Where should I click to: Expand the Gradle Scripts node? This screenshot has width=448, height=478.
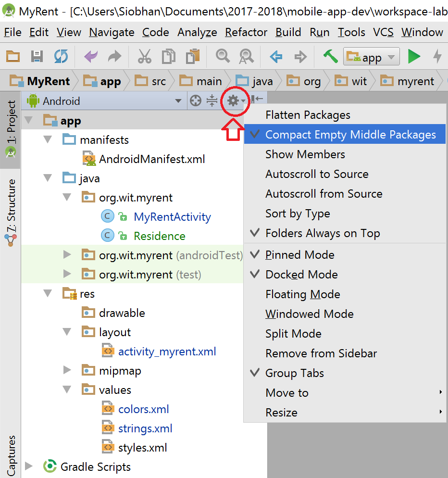(29, 466)
